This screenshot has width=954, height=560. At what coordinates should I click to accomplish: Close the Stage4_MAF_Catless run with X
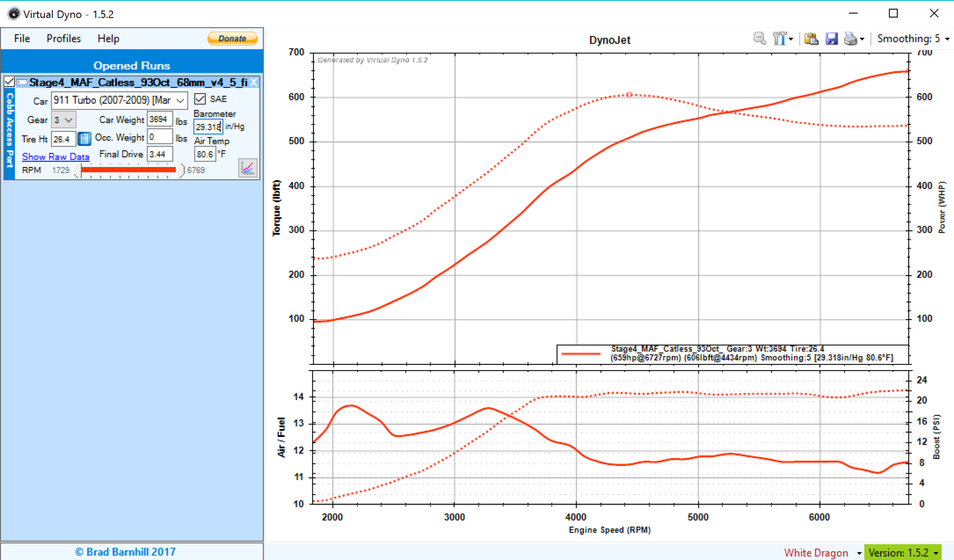[x=254, y=83]
